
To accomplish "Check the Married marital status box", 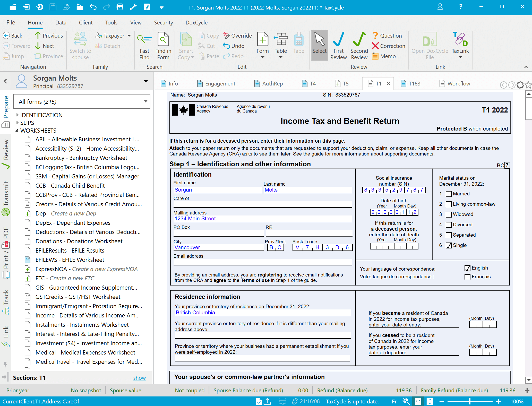I will (449, 194).
